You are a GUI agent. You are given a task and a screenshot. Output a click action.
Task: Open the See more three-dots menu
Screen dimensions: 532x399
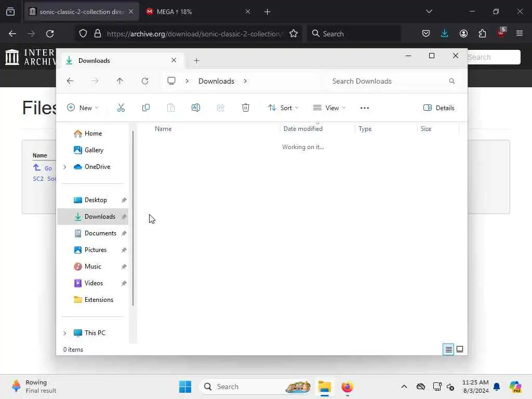[x=365, y=108]
